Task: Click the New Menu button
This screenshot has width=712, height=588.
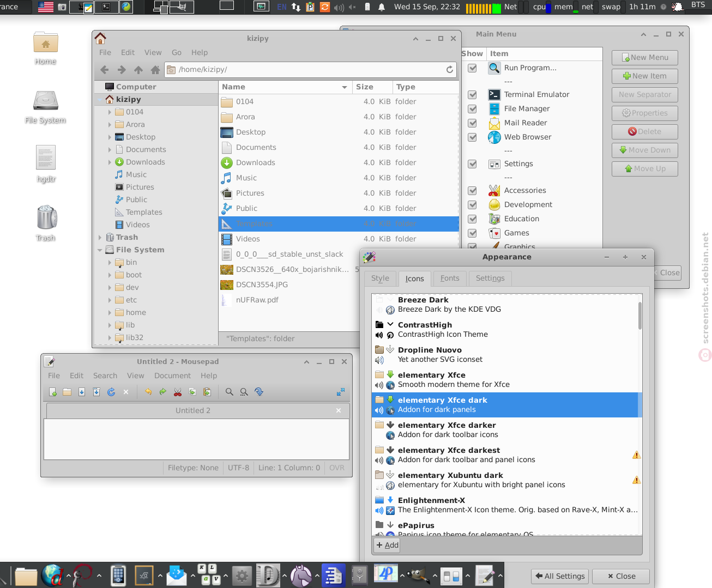Action: [645, 58]
